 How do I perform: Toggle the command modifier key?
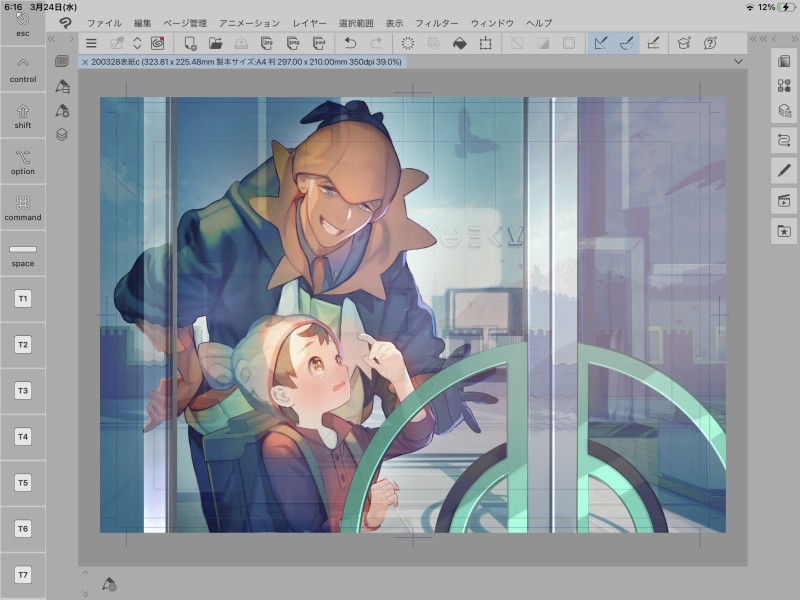tap(23, 208)
